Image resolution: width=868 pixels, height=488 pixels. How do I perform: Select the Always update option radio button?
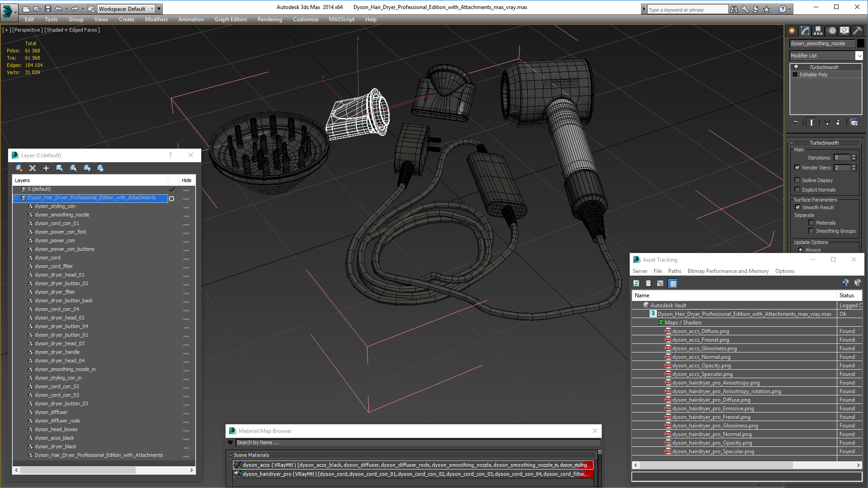[800, 249]
